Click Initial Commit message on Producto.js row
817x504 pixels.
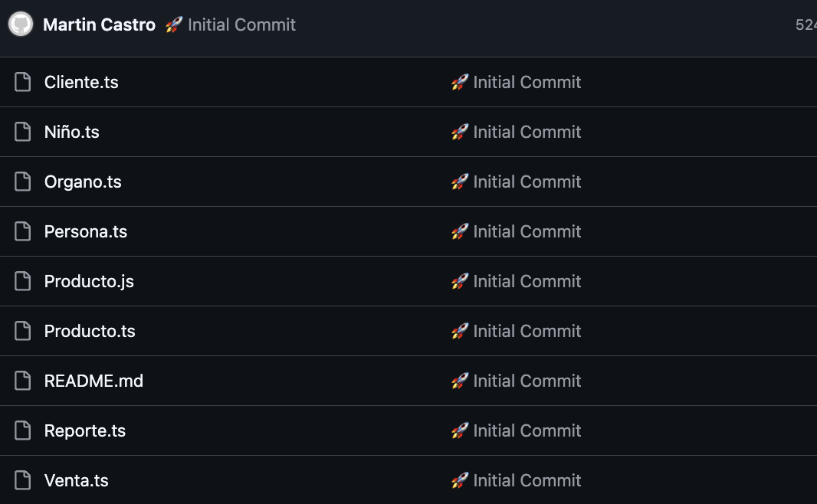click(527, 281)
